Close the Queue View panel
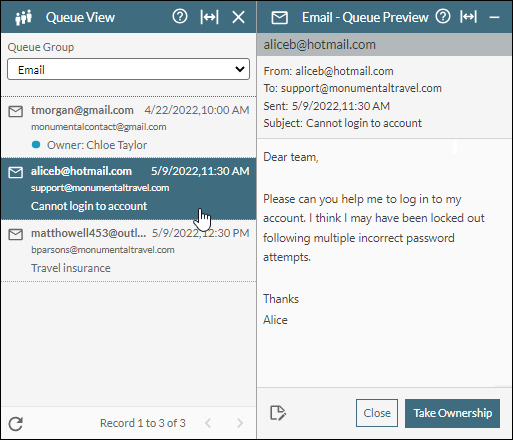This screenshot has height=440, width=513. click(x=238, y=17)
